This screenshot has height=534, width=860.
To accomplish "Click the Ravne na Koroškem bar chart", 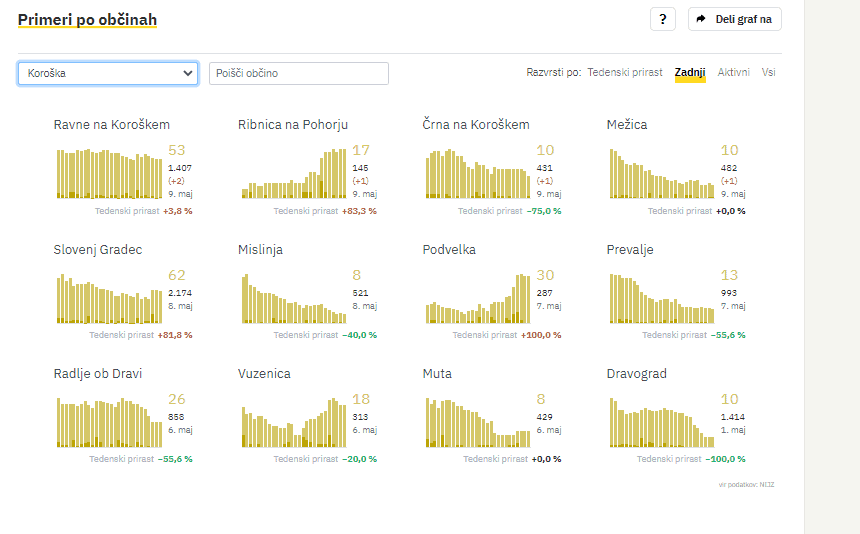I will [108, 174].
